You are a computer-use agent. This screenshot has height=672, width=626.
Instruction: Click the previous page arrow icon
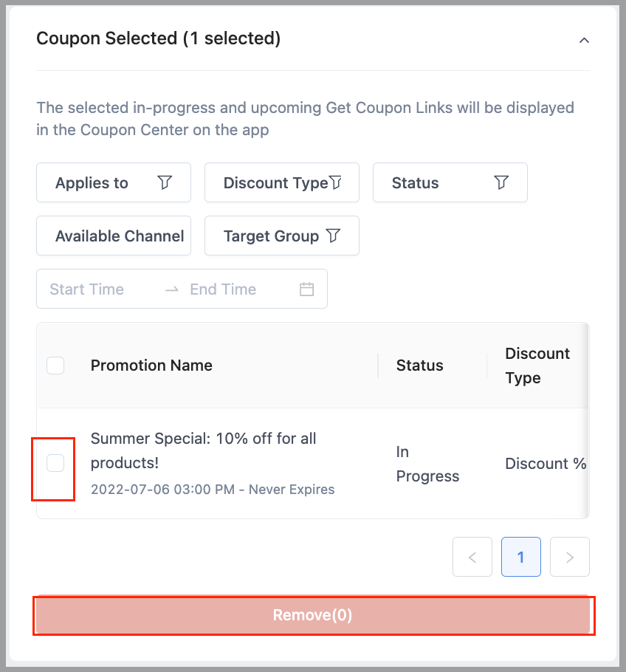(x=472, y=557)
